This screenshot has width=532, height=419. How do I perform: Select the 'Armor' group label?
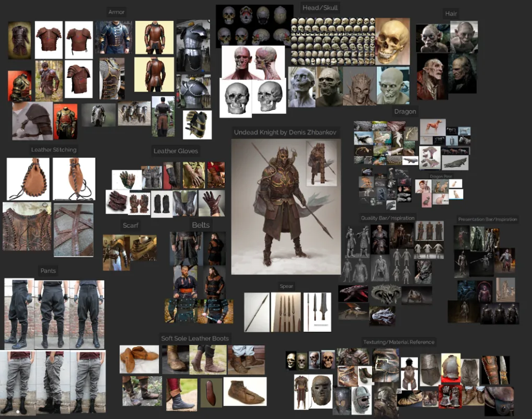tap(117, 12)
